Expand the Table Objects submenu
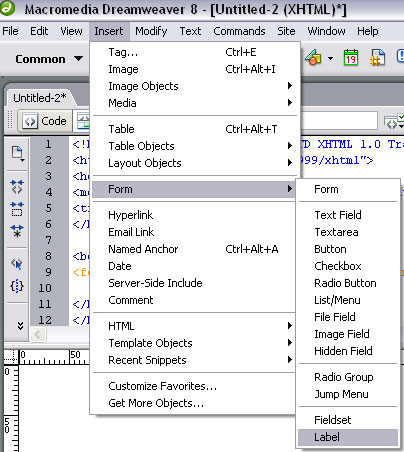This screenshot has height=452, width=404. [x=195, y=146]
